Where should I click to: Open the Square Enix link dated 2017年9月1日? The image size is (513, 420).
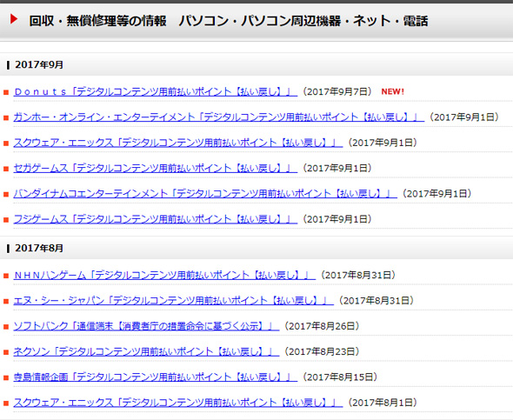[x=178, y=143]
